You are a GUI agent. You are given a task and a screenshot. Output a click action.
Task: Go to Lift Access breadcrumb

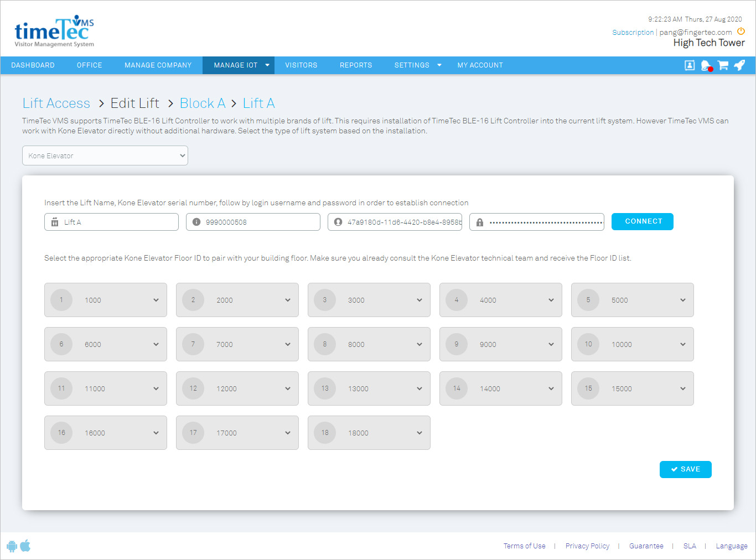coord(56,103)
